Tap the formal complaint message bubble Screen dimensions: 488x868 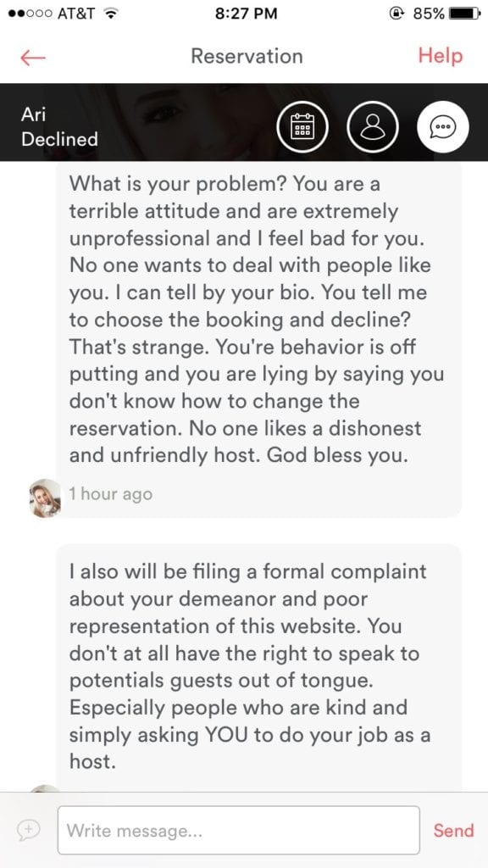point(259,667)
